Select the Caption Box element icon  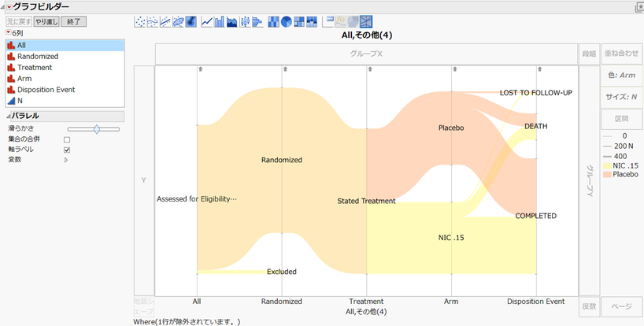click(x=328, y=21)
